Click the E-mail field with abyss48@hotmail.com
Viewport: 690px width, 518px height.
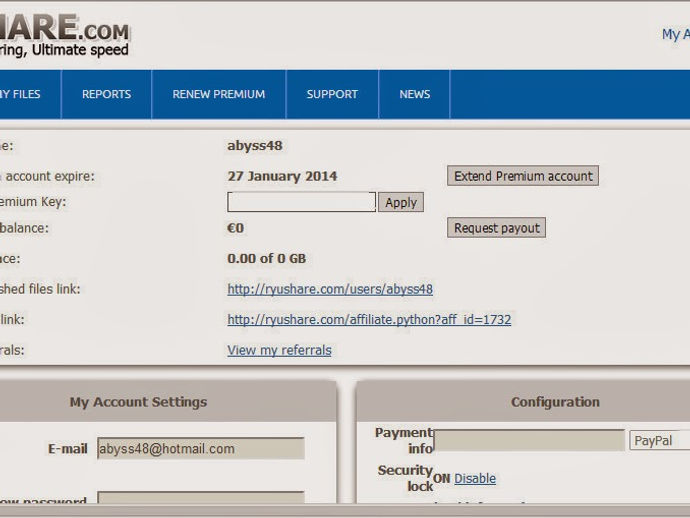tap(201, 448)
